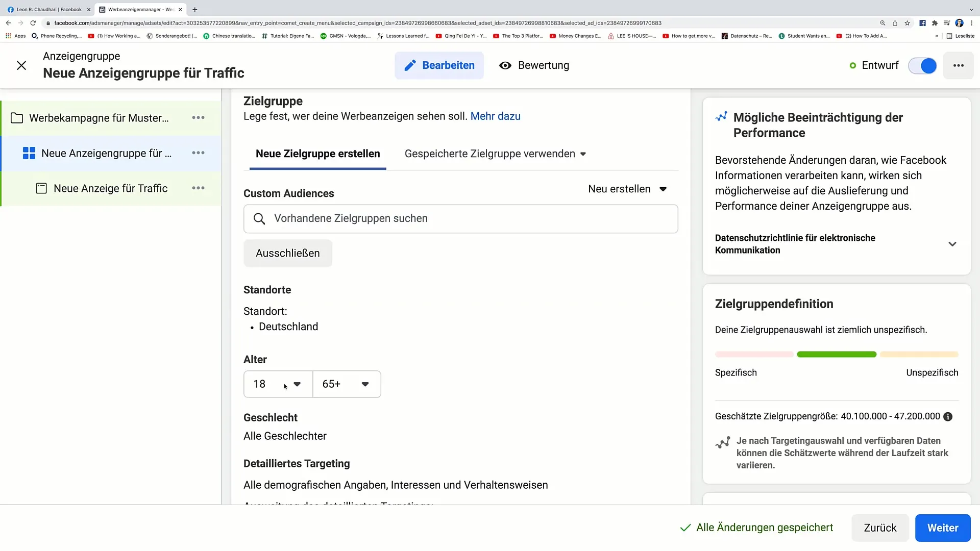This screenshot has width=980, height=551.
Task: Click the campaign folder icon for Werbekampagne
Action: pos(17,118)
